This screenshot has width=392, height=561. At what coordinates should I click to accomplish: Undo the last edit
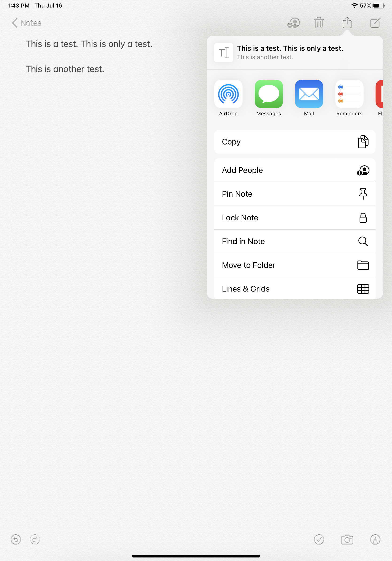pyautogui.click(x=16, y=539)
